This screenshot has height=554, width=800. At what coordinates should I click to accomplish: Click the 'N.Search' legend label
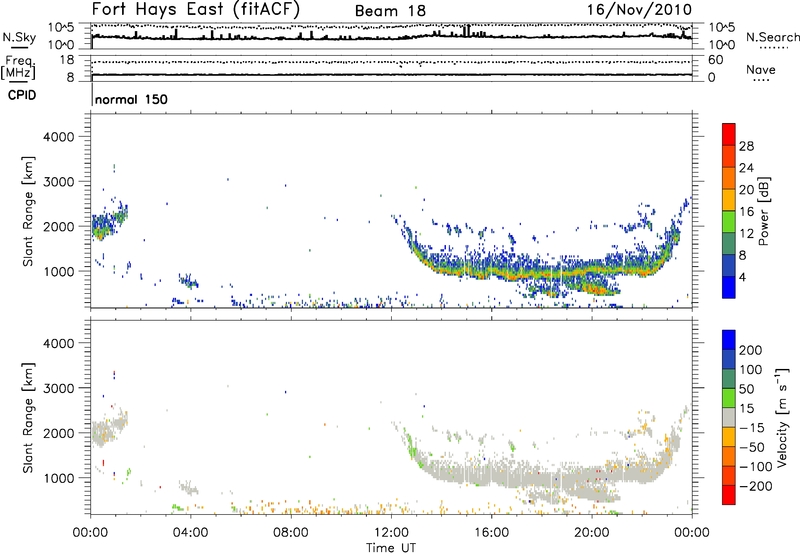coord(772,37)
